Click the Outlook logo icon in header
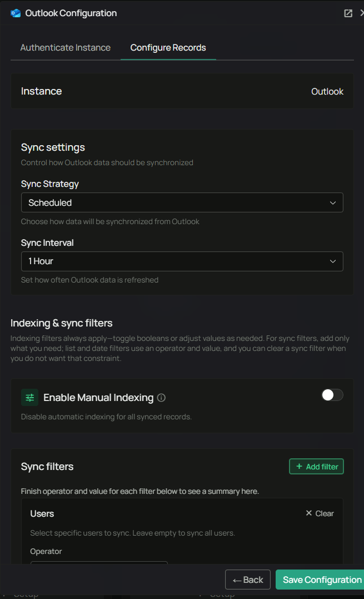Image resolution: width=364 pixels, height=599 pixels. [x=16, y=13]
